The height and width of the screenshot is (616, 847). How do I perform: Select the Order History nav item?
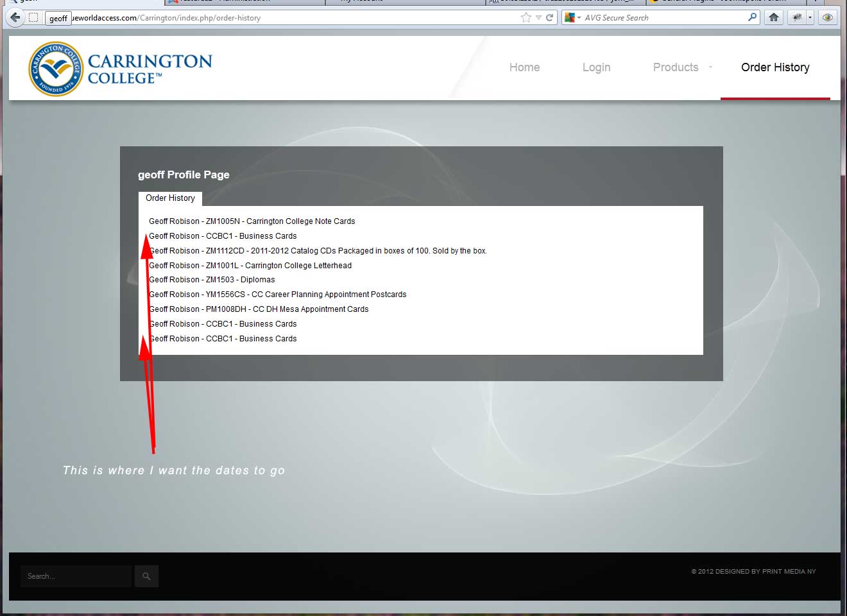[775, 67]
